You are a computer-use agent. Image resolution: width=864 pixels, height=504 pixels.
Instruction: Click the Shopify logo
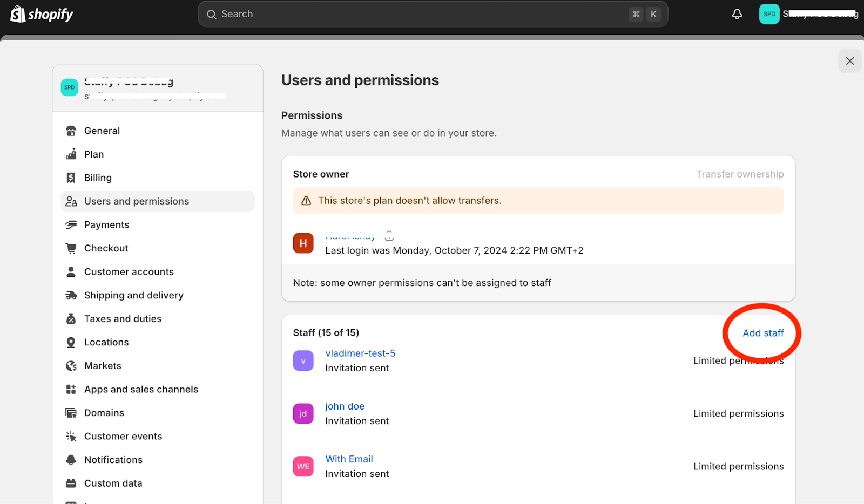(42, 14)
